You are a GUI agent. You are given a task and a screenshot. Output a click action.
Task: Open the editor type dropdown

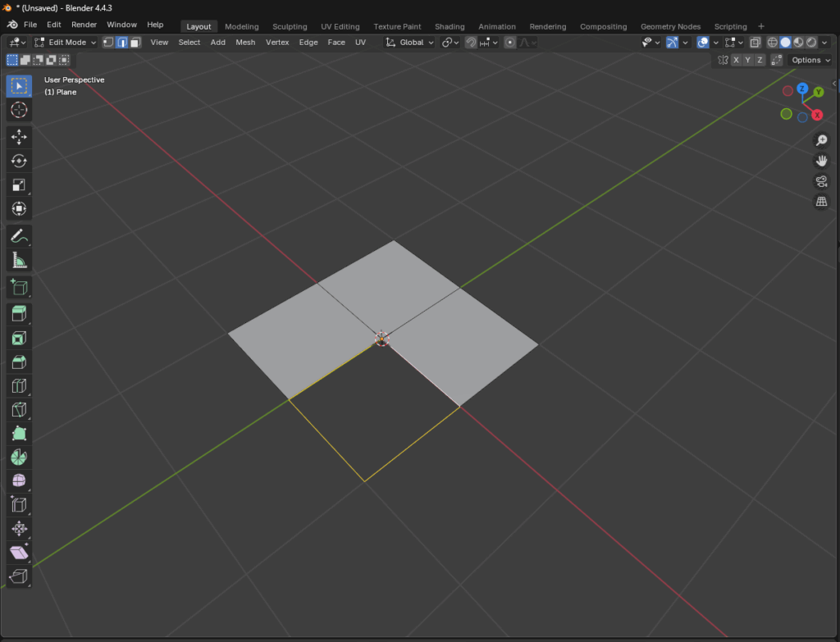coord(17,43)
